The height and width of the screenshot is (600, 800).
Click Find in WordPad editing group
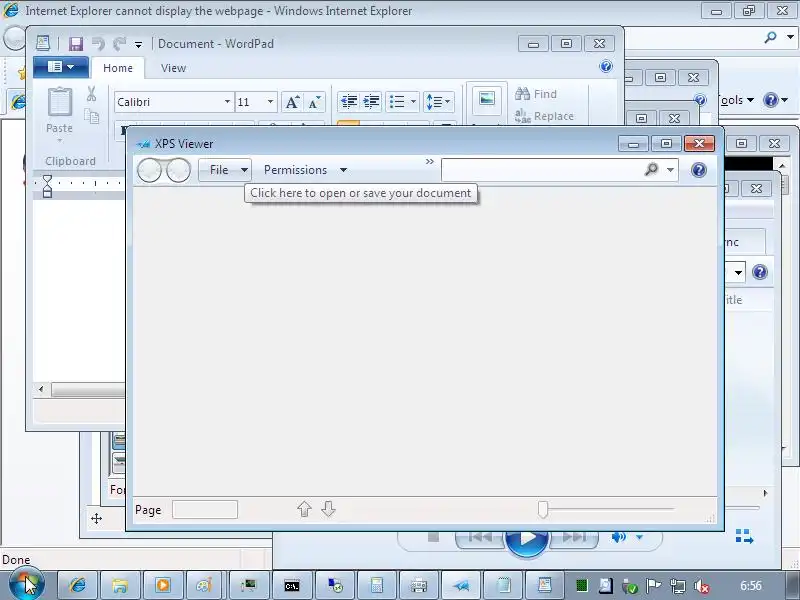tap(536, 94)
